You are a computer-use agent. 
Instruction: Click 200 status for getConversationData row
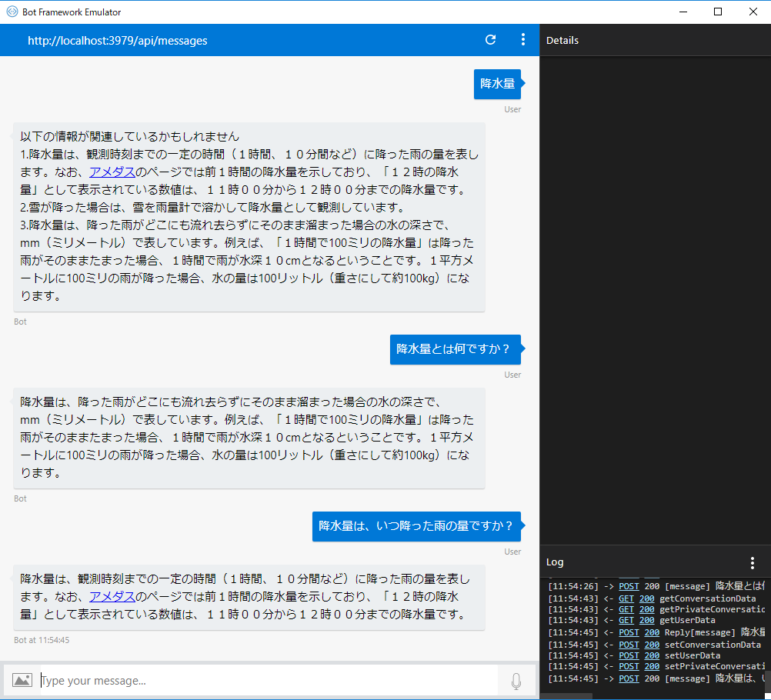coord(646,598)
